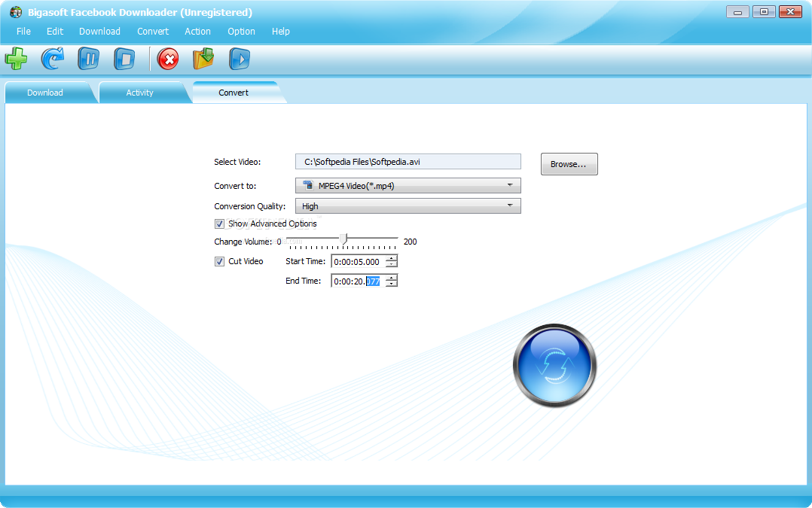This screenshot has height=508, width=812.
Task: Open the Convert menu
Action: [153, 32]
